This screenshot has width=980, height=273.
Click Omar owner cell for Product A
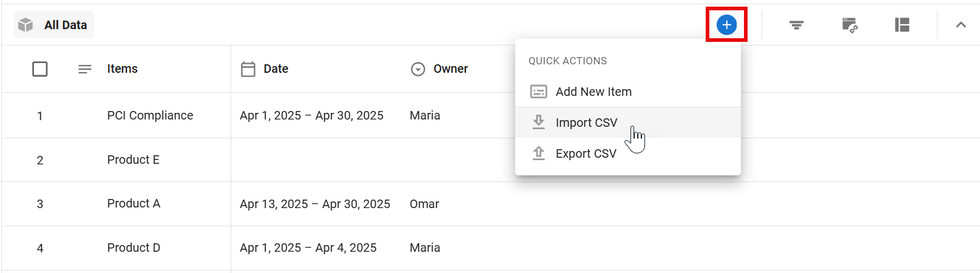(x=424, y=204)
